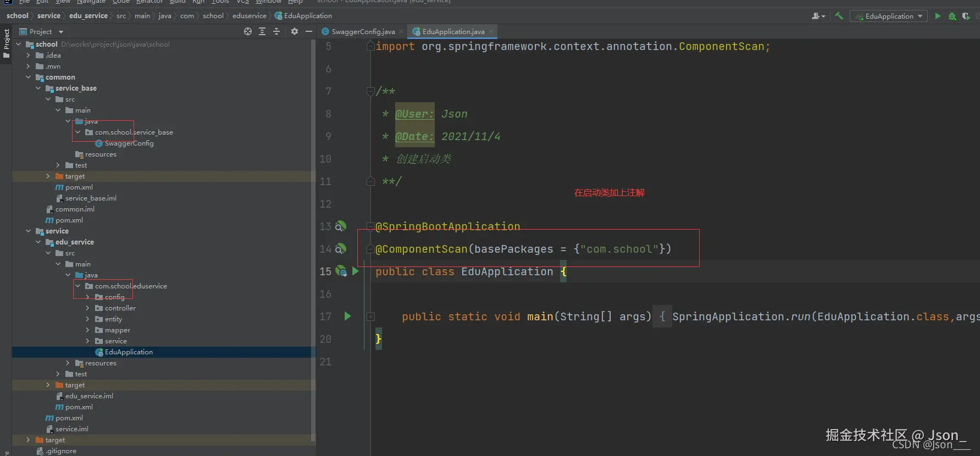This screenshot has width=980, height=456.
Task: Click the Project panel vertical scrollbar
Action: coord(313,239)
